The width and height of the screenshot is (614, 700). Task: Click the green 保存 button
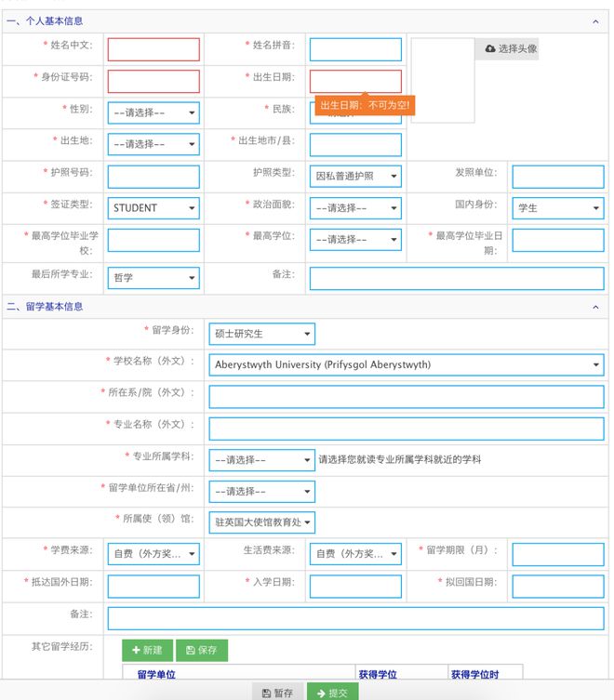[202, 650]
